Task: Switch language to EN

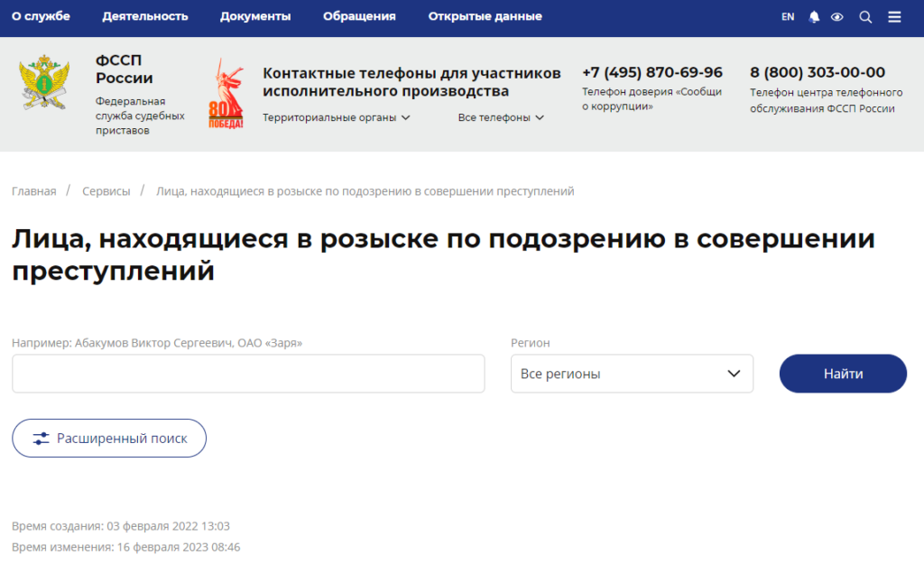Action: [x=788, y=17]
